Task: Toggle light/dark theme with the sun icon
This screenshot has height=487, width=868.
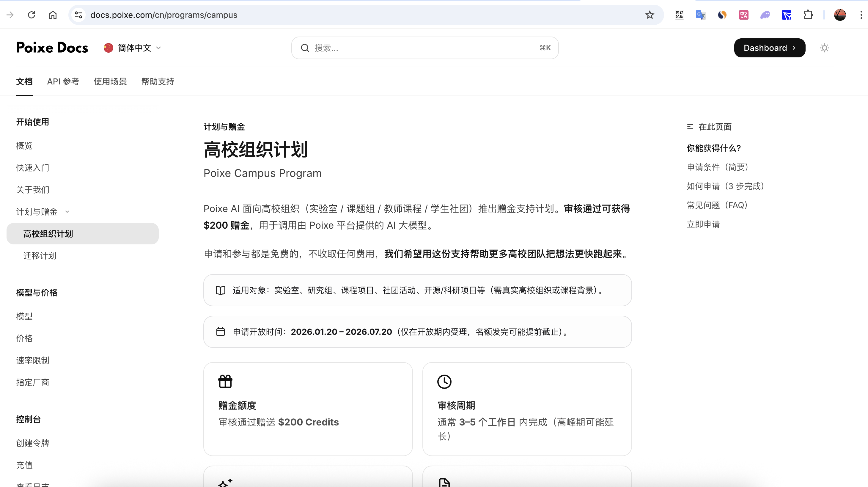Action: coord(824,48)
